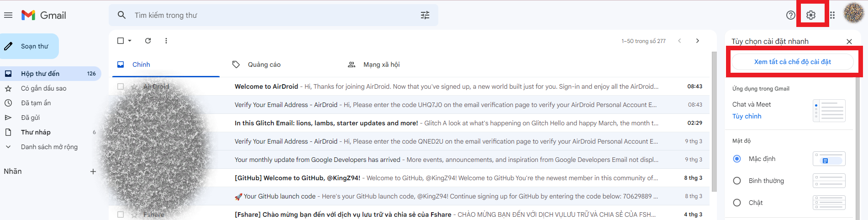Switch to the Quảng cáo tab
The image size is (868, 220).
[264, 64]
